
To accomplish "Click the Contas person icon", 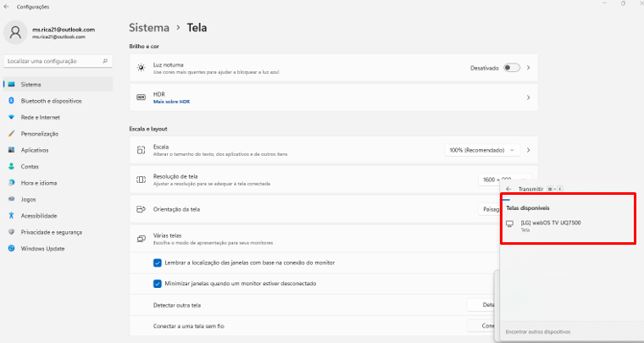I will pyautogui.click(x=12, y=167).
